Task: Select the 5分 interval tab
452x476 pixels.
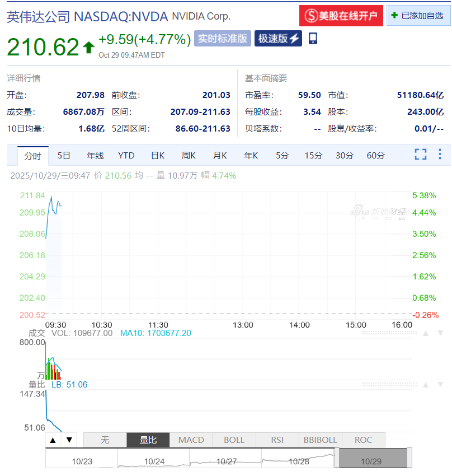Action: coord(282,156)
